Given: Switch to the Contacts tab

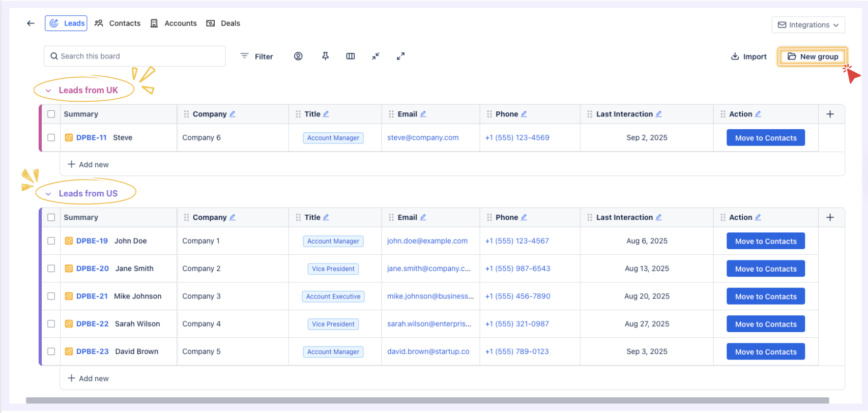Looking at the screenshot, I should click(x=118, y=23).
